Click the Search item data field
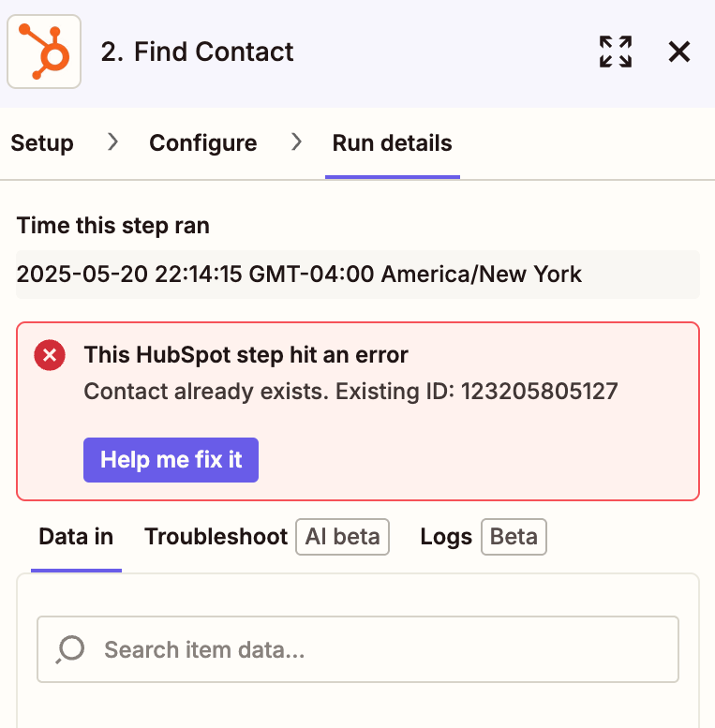Screen dimensions: 715x728 pos(375,649)
